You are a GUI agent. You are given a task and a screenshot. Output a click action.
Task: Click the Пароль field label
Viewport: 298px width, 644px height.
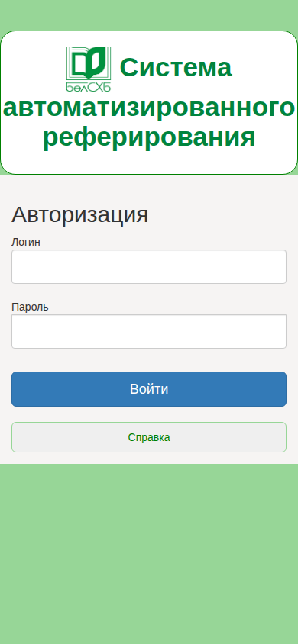30,307
